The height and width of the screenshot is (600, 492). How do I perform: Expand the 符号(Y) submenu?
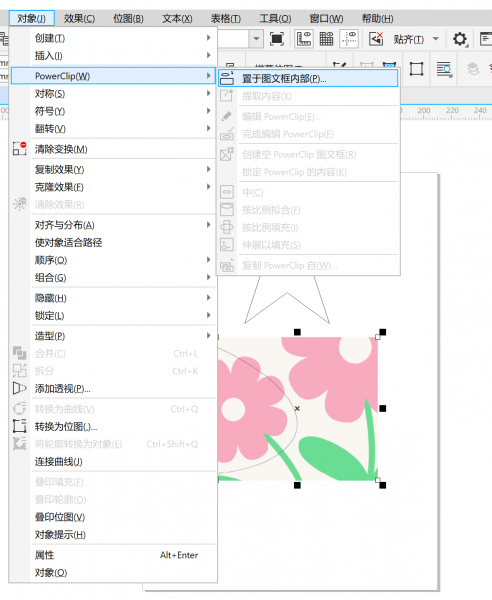pos(114,111)
